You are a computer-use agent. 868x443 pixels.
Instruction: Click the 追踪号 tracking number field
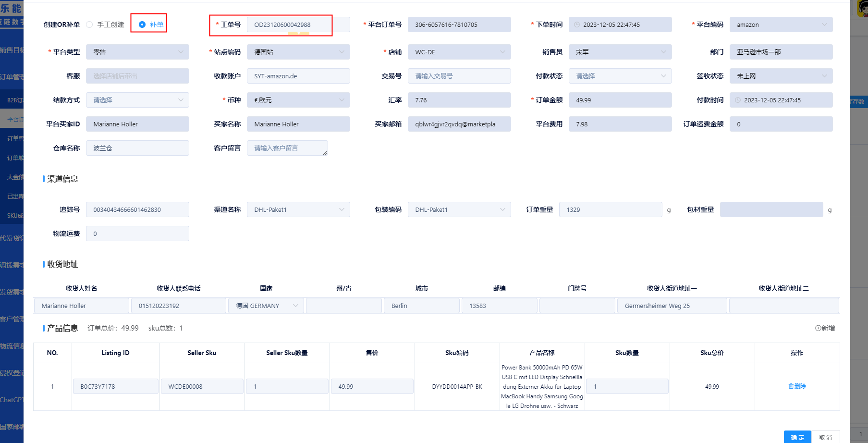137,209
